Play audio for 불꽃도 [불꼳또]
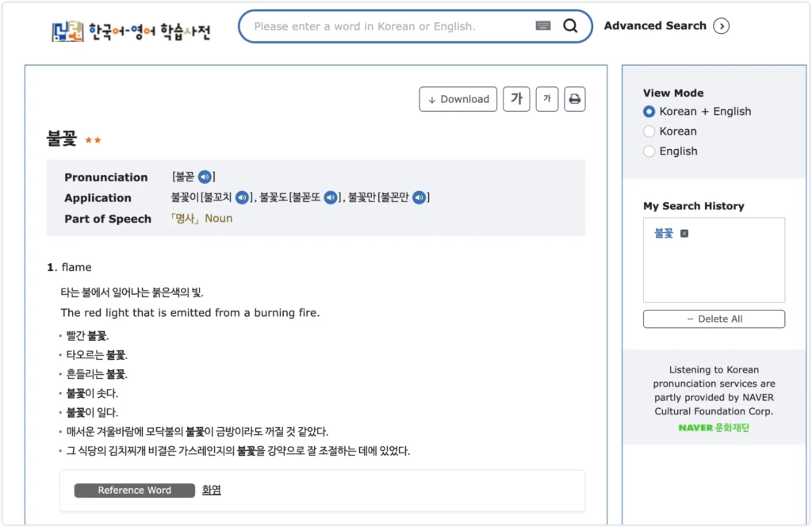This screenshot has width=812, height=527. (x=331, y=197)
